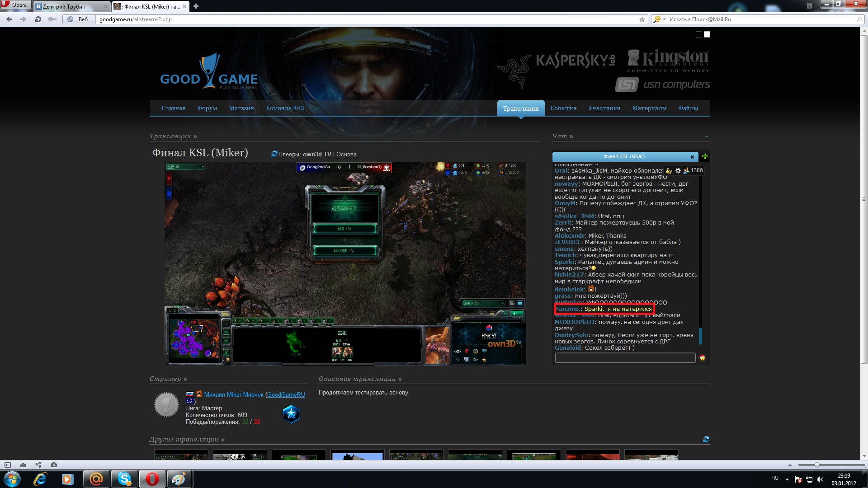The image size is (868, 488).
Task: Open Skype from the taskbar
Action: pyautogui.click(x=124, y=479)
